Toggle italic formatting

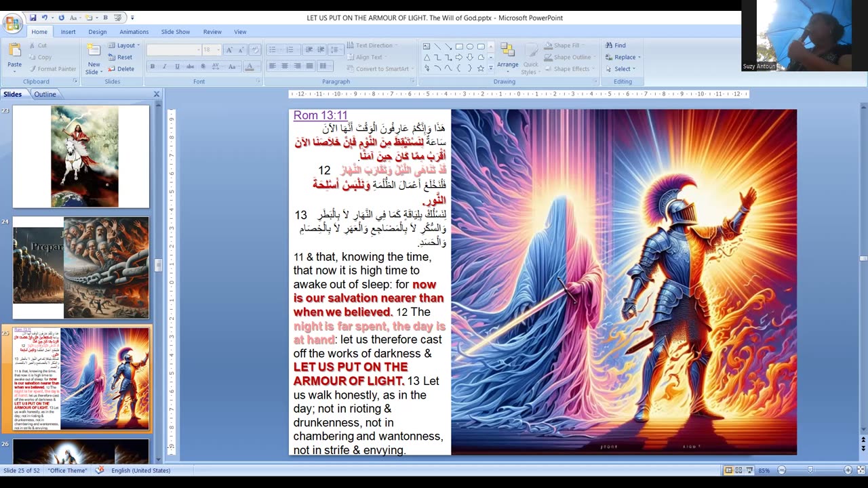tap(165, 66)
